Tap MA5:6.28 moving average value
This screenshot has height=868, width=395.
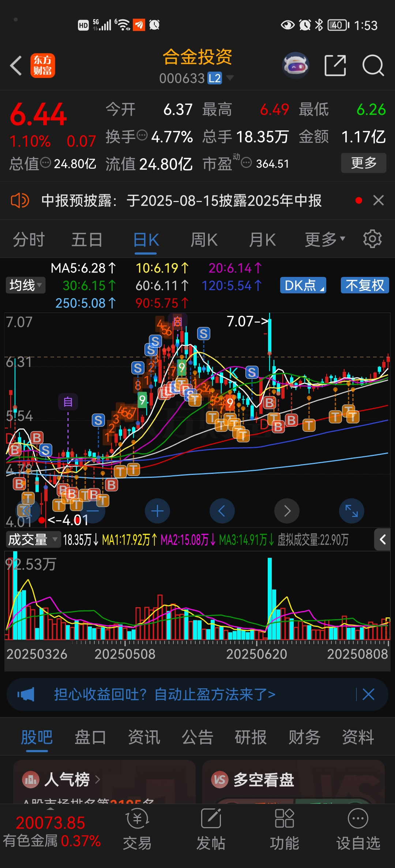[83, 268]
